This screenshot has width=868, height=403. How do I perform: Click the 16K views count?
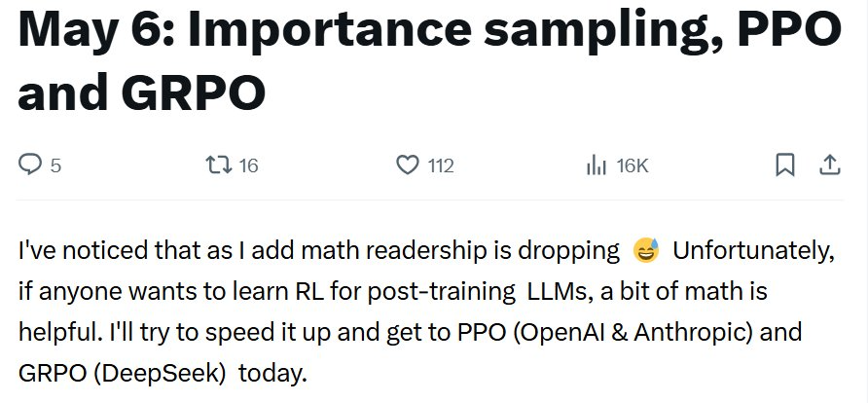[x=632, y=165]
